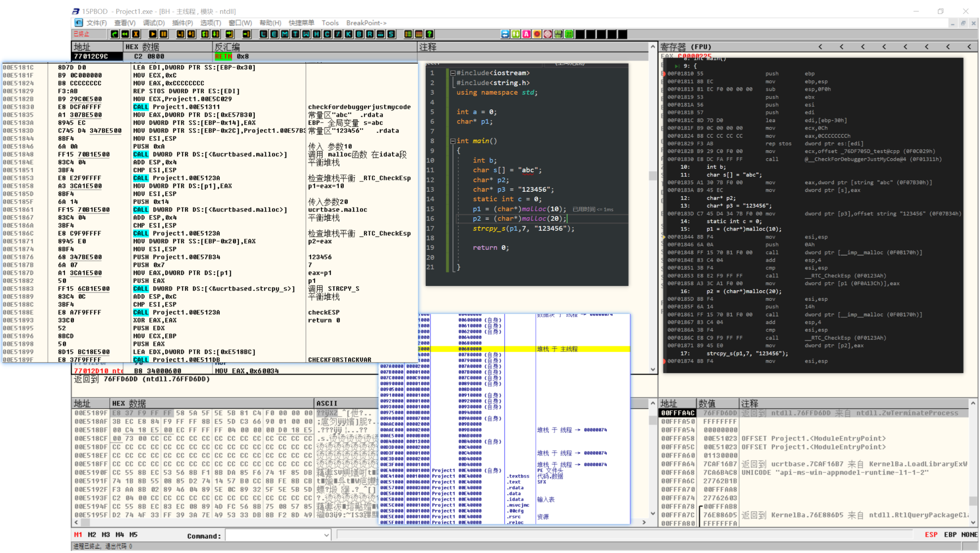
Task: Select EBP stack-addressing button
Action: click(x=950, y=535)
